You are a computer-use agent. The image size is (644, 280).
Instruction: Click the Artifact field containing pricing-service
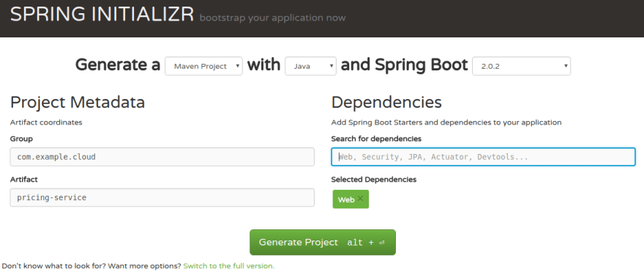[162, 198]
